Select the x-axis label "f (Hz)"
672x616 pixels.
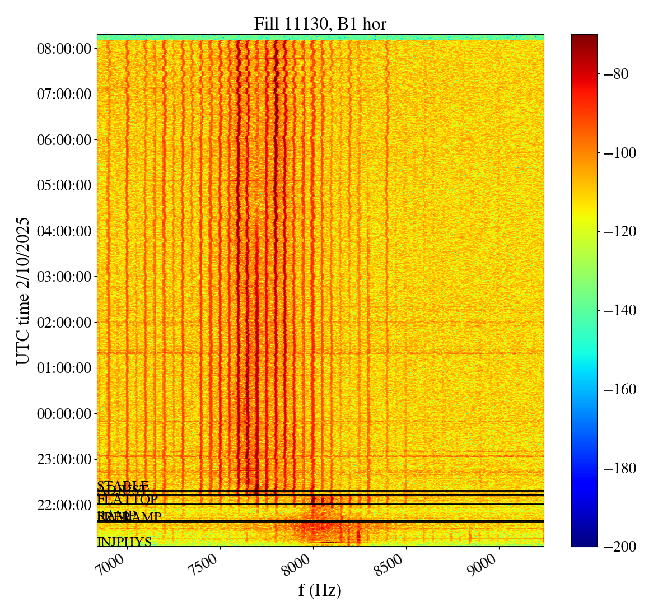(320, 590)
